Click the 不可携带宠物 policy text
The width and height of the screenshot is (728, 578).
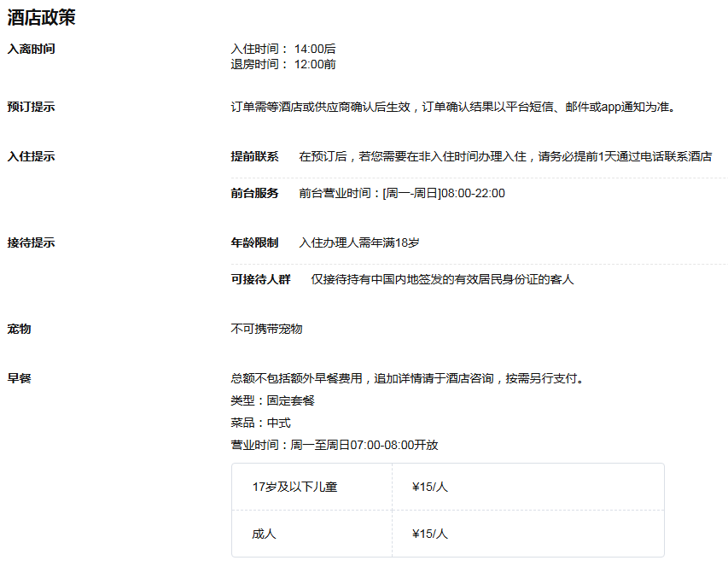[x=266, y=329]
